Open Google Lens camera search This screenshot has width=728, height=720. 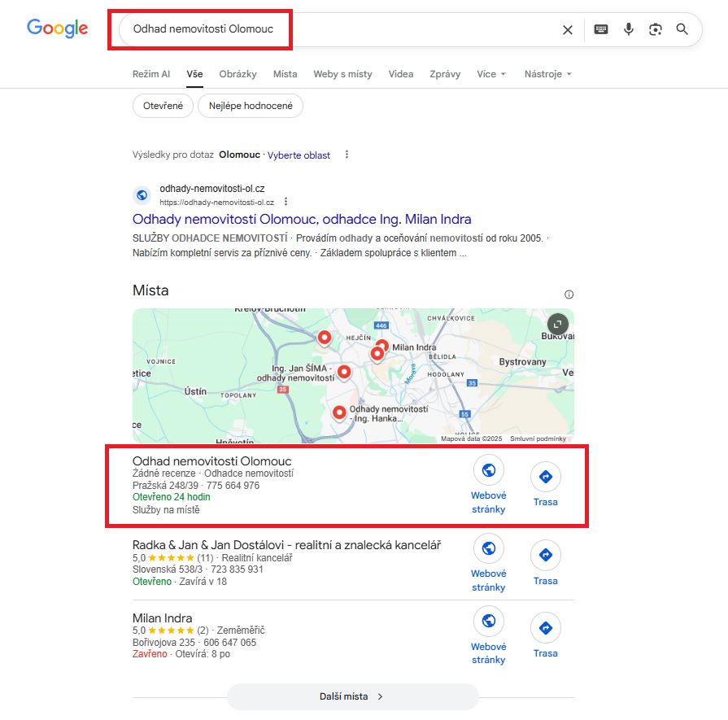[x=655, y=28]
